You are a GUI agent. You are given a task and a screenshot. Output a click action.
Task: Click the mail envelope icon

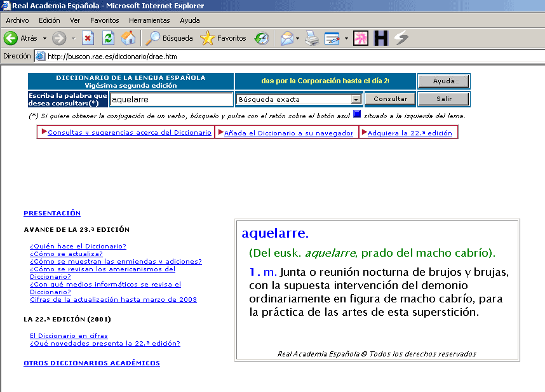click(x=287, y=38)
